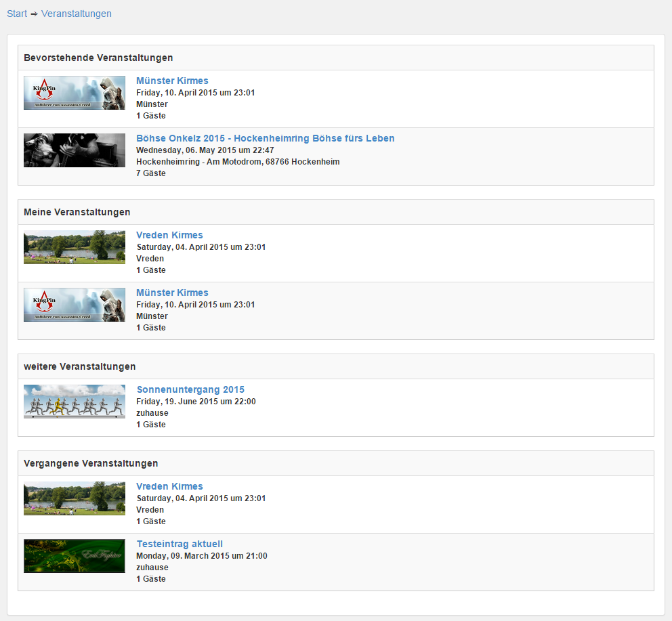Click the date 'Monday, 09. March 2015 um 21:00'
This screenshot has width=672, height=621.
click(x=202, y=556)
